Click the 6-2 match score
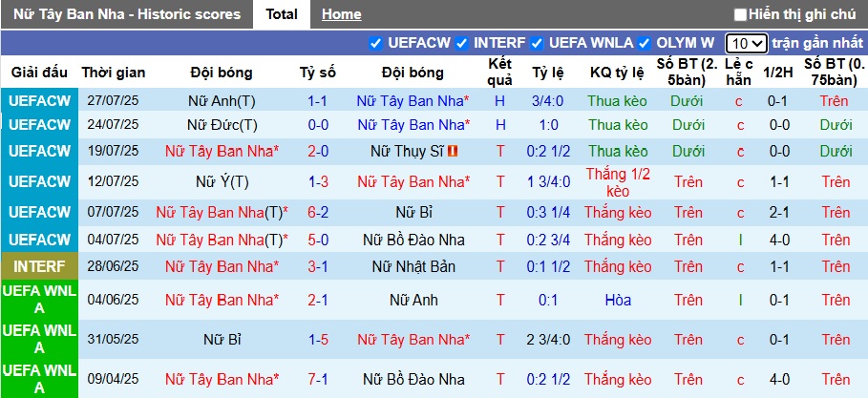 (318, 212)
